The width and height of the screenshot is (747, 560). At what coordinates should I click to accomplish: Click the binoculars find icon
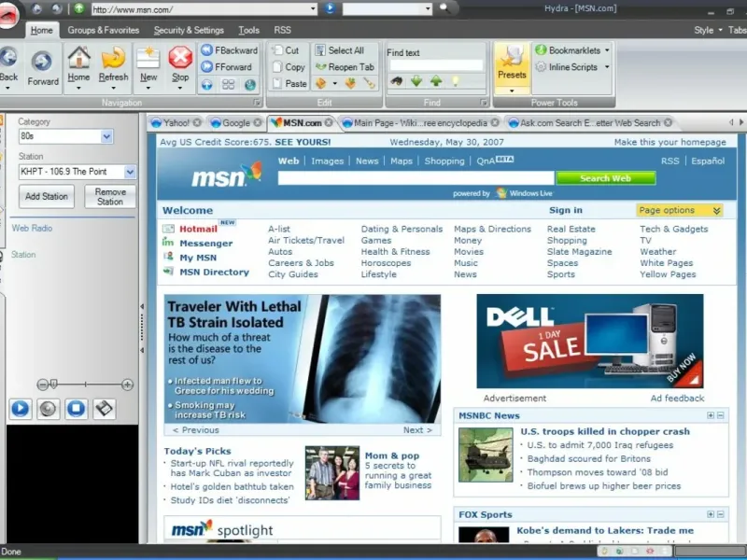[396, 81]
